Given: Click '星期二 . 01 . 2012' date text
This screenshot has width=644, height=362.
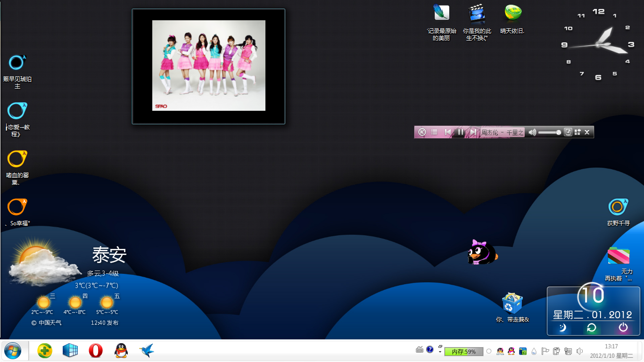Looking at the screenshot, I should (x=593, y=315).
